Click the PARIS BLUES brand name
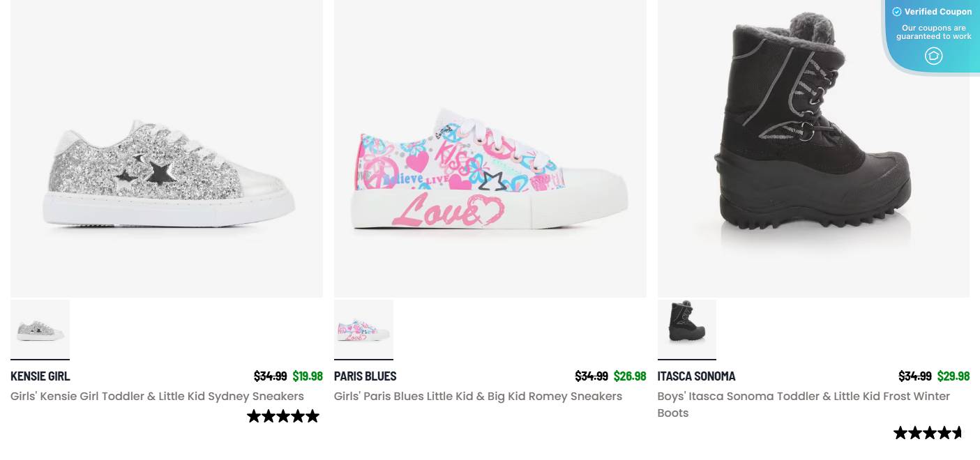 point(365,376)
